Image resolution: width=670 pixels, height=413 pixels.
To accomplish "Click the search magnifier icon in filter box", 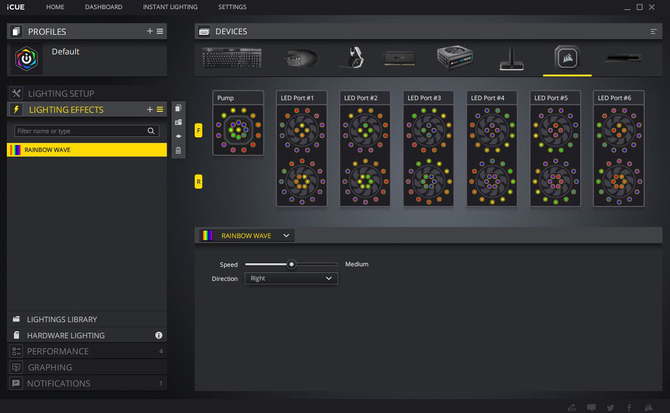I will click(151, 131).
